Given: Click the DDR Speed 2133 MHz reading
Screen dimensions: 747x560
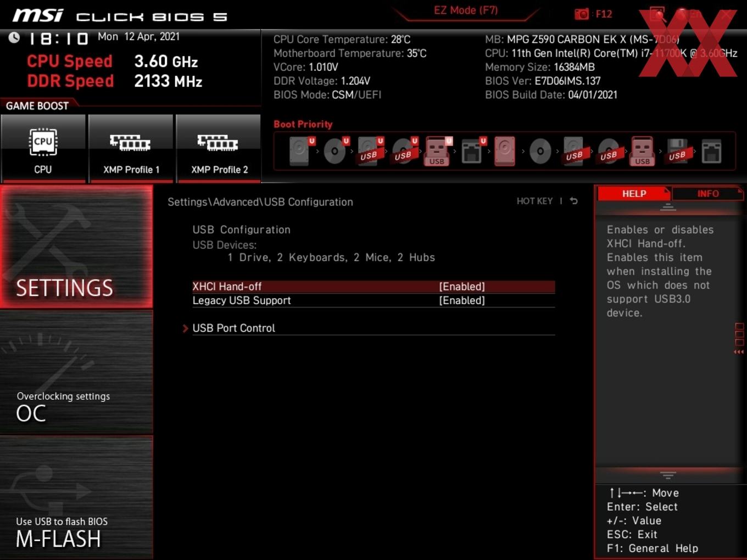Looking at the screenshot, I should coord(115,81).
